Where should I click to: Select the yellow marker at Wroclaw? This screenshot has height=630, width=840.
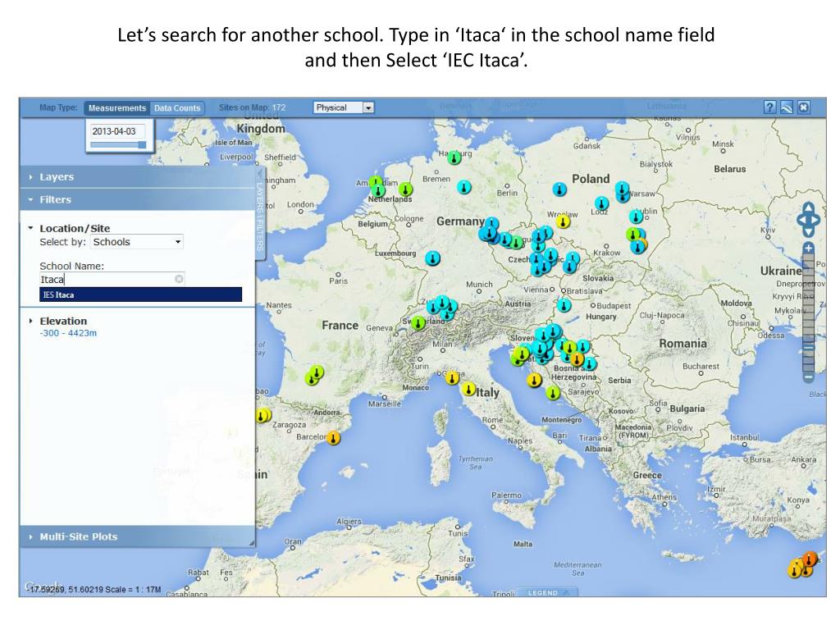pyautogui.click(x=563, y=221)
